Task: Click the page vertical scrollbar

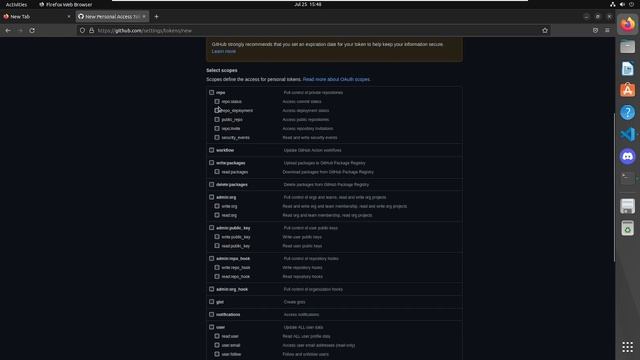Action: (614, 187)
